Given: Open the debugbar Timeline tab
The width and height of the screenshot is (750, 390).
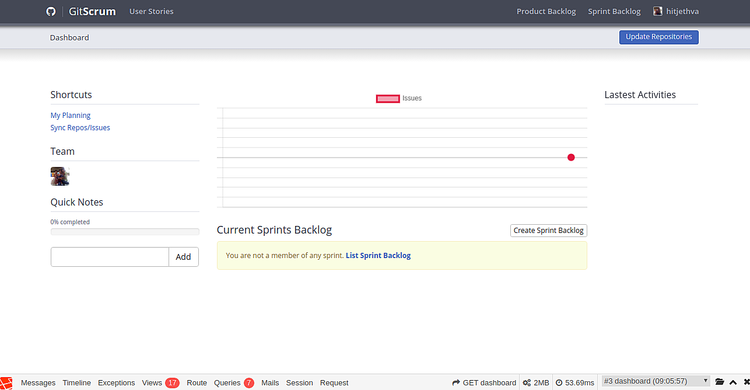Looking at the screenshot, I should coord(77,383).
